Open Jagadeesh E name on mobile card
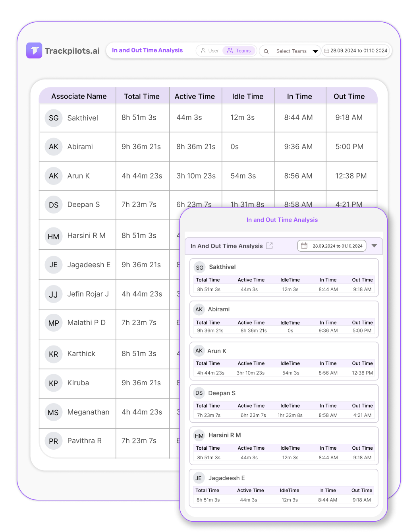 [227, 478]
